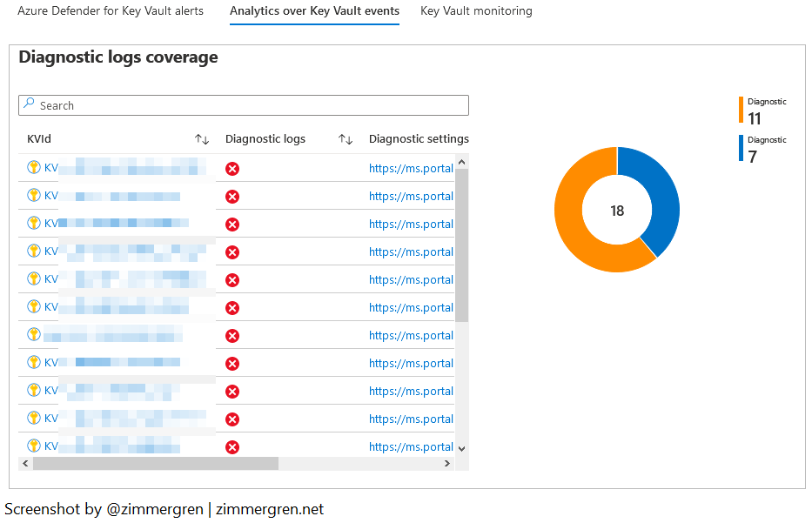Open diagnostic settings link in fourth row

point(411,252)
